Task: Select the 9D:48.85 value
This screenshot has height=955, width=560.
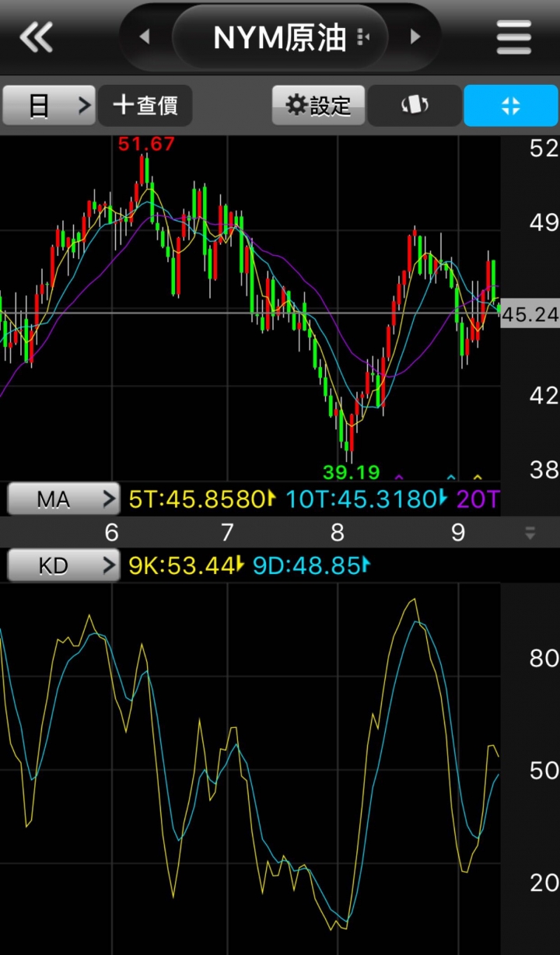Action: pos(311,565)
